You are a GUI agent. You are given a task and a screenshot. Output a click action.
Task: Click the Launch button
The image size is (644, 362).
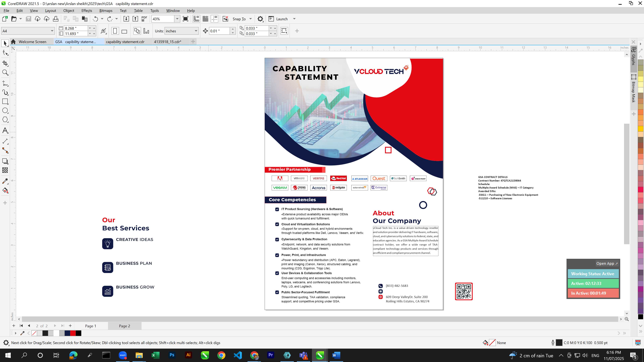tap(278, 19)
